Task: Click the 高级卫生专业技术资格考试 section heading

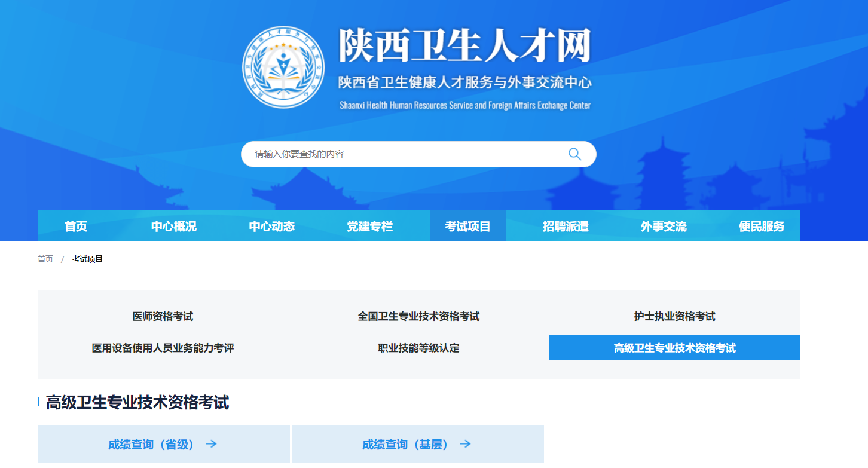Action: click(x=137, y=402)
